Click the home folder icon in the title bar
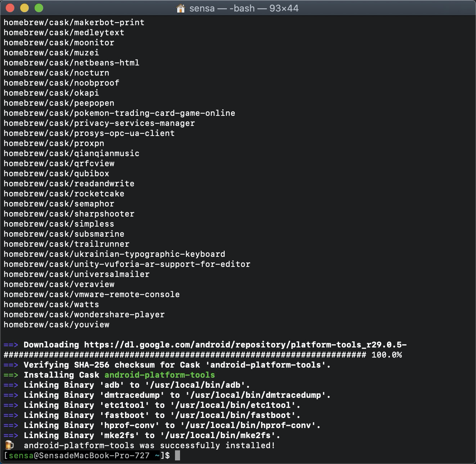The height and width of the screenshot is (464, 476). pyautogui.click(x=180, y=8)
